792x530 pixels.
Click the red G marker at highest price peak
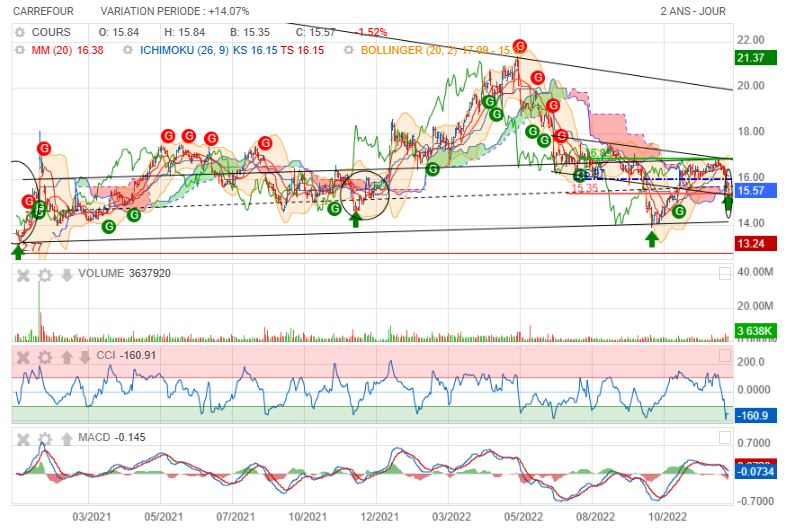pyautogui.click(x=519, y=46)
